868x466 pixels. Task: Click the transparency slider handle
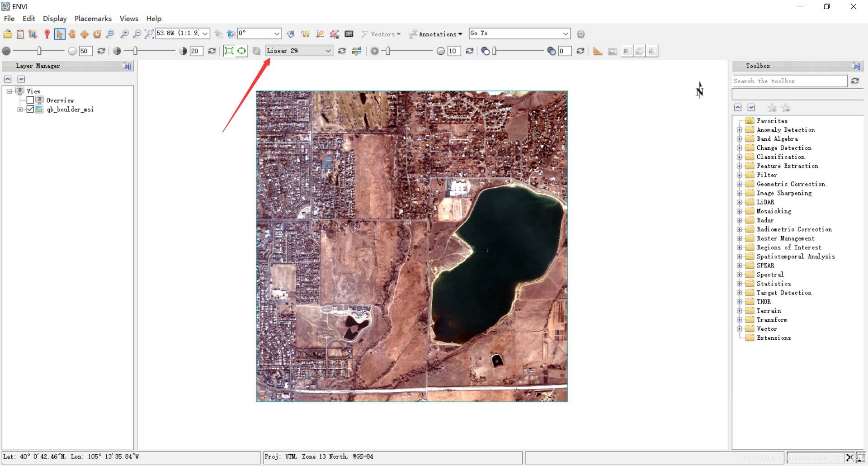click(x=495, y=51)
